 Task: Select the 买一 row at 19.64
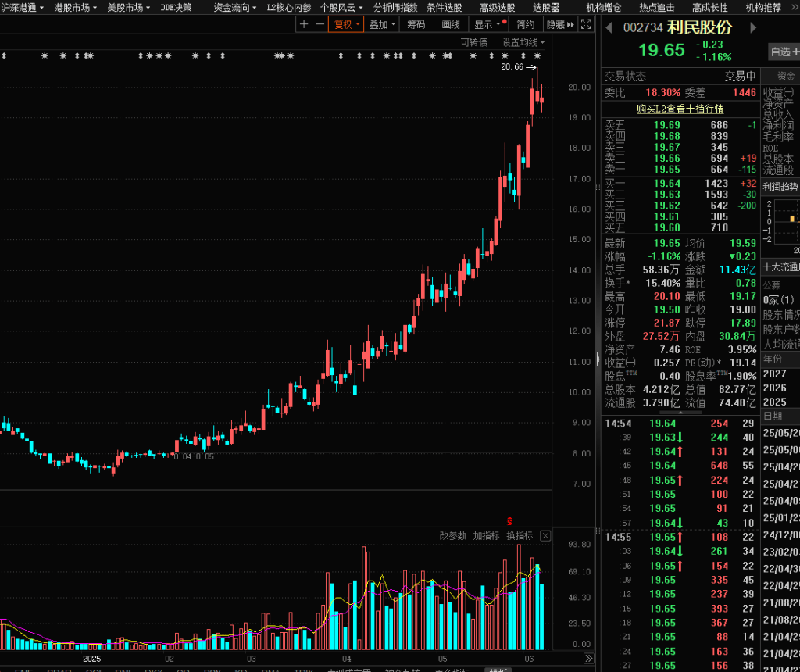point(680,183)
